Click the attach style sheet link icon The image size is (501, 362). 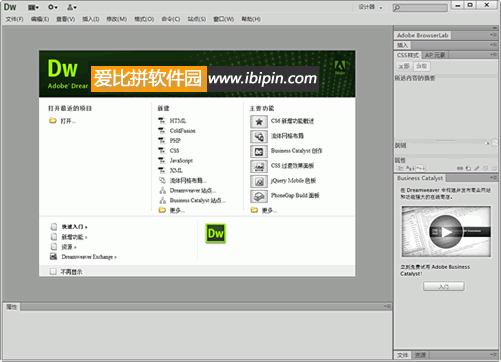coord(460,168)
